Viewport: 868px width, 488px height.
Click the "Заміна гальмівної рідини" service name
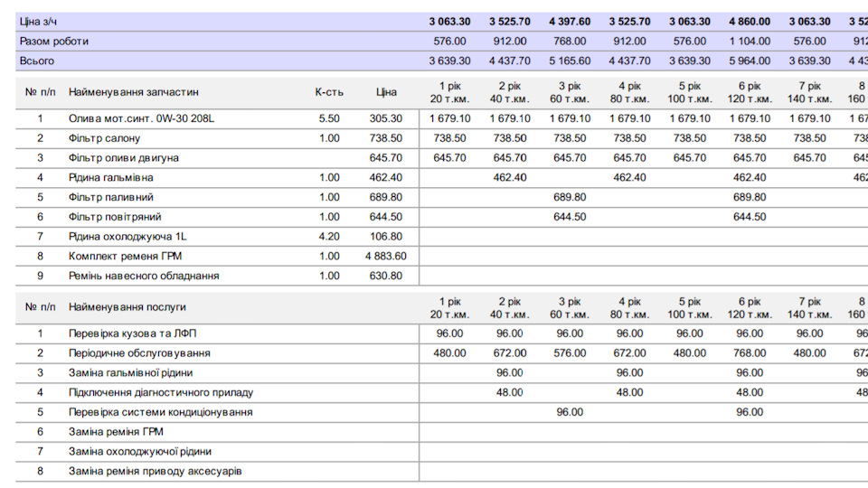point(130,373)
